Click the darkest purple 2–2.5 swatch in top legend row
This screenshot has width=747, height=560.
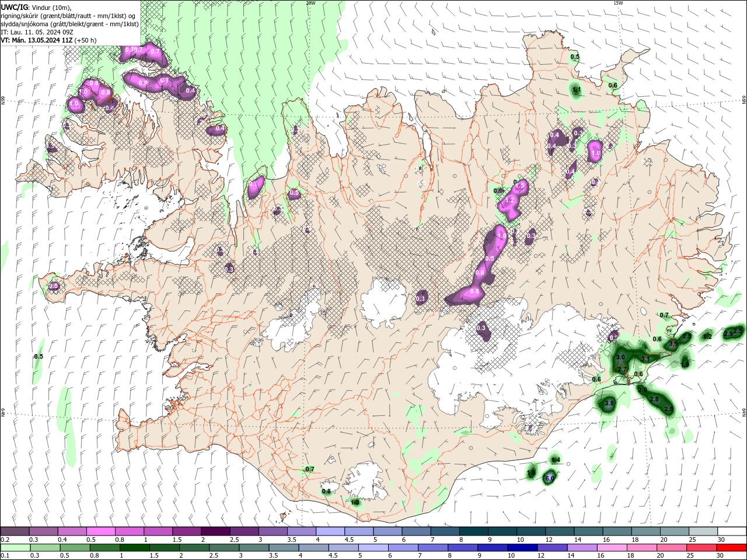point(215,531)
